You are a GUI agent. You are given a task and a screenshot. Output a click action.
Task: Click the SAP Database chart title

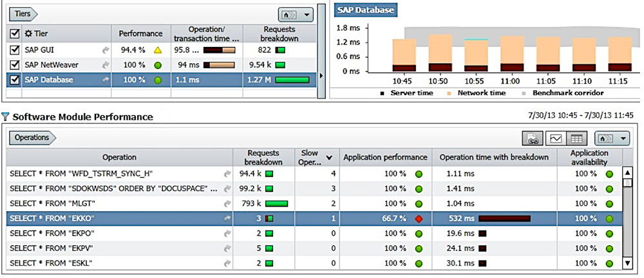pyautogui.click(x=366, y=10)
